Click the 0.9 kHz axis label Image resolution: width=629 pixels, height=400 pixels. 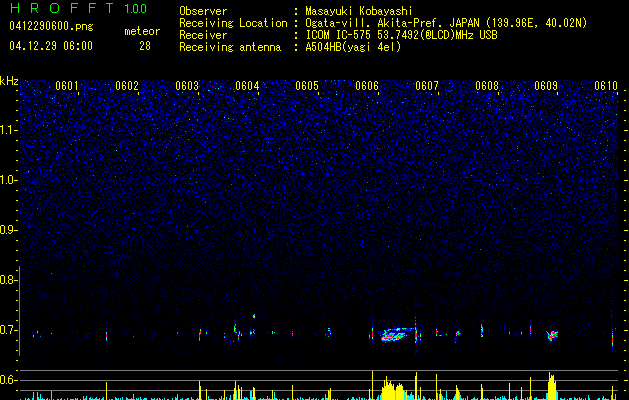coord(8,230)
